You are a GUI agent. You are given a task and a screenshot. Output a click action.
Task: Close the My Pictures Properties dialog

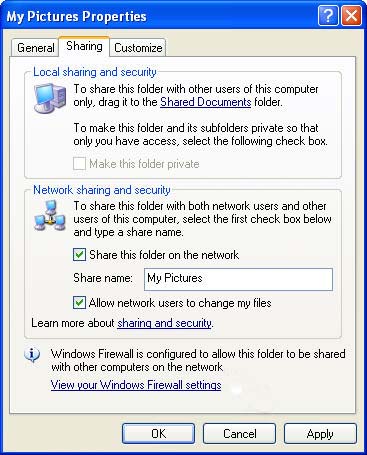(351, 16)
